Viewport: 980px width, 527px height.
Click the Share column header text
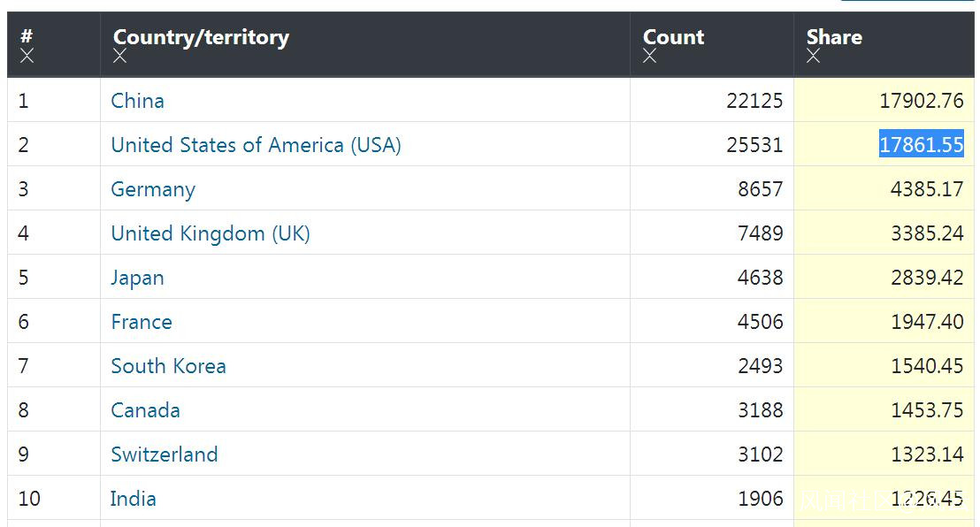click(x=834, y=37)
